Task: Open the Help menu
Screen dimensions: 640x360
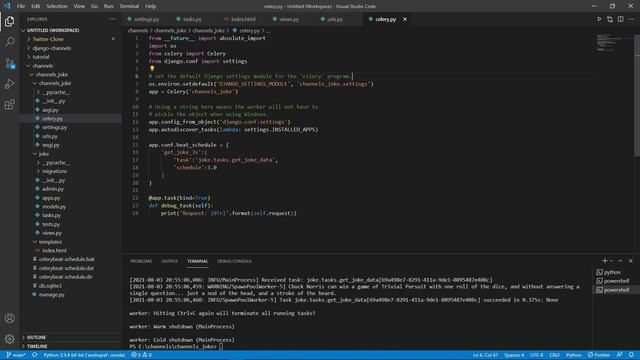Action: 150,6
